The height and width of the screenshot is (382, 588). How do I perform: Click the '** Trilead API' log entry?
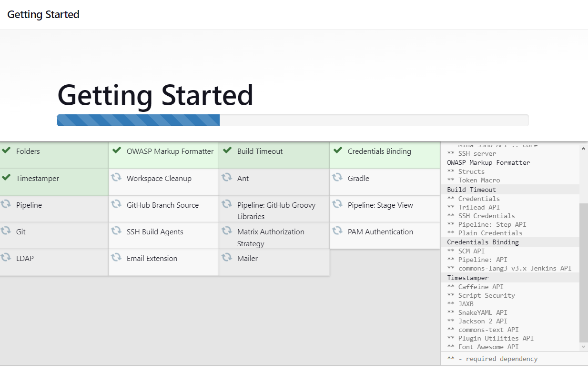point(474,207)
